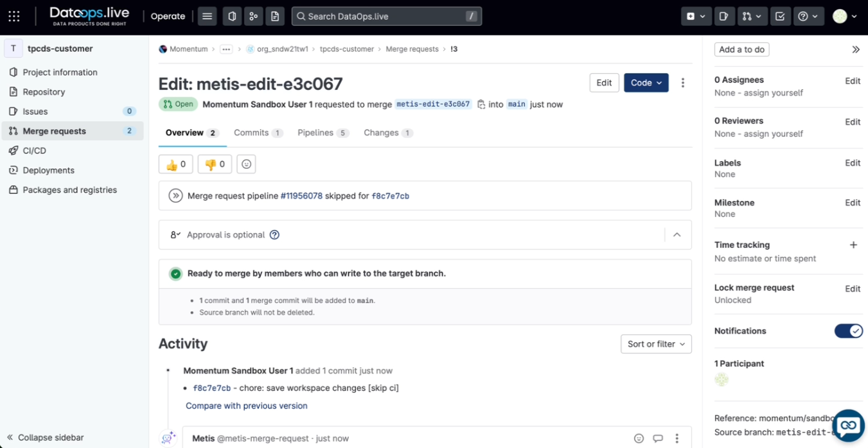Open Project information in sidebar

click(73, 73)
